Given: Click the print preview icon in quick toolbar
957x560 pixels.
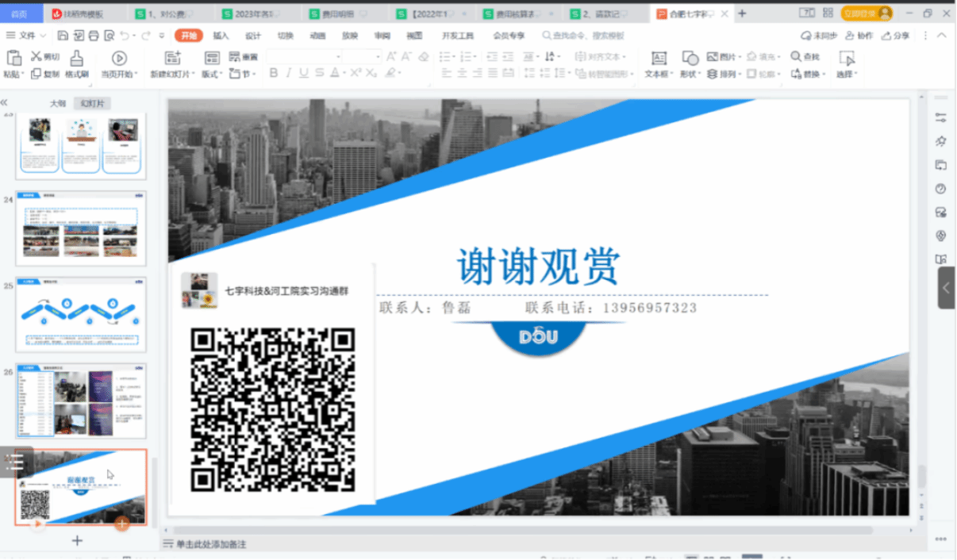Looking at the screenshot, I should 108,36.
